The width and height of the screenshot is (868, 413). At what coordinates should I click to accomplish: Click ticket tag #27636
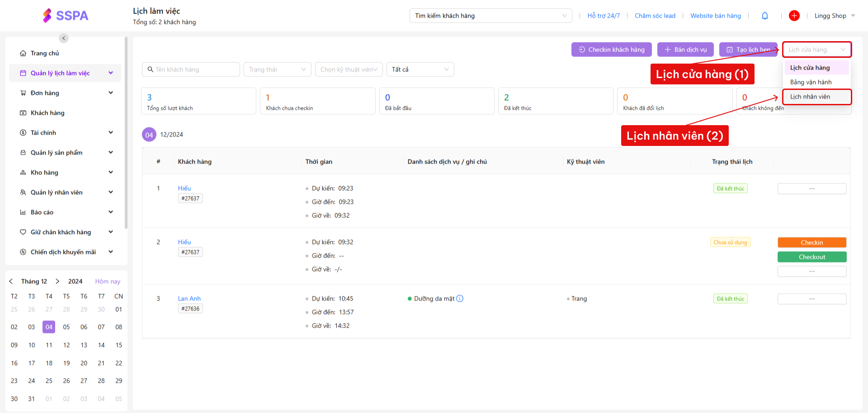coord(190,309)
